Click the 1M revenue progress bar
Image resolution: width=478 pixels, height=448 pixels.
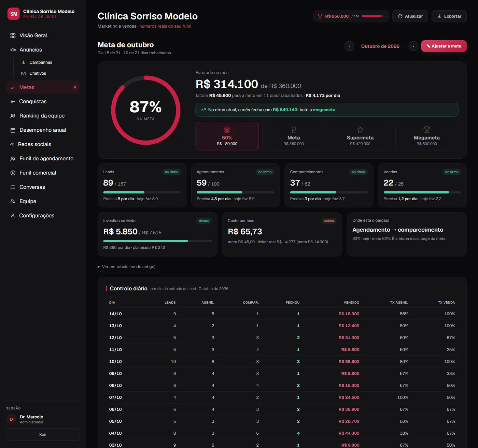tap(373, 16)
